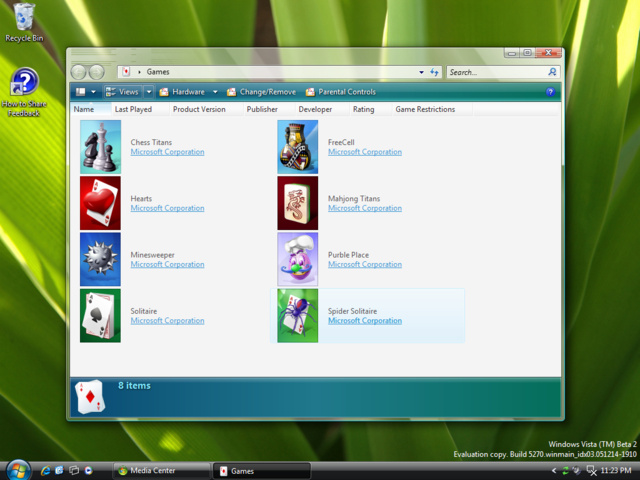Sort by Last Played column
The image size is (640, 480).
pyautogui.click(x=140, y=109)
